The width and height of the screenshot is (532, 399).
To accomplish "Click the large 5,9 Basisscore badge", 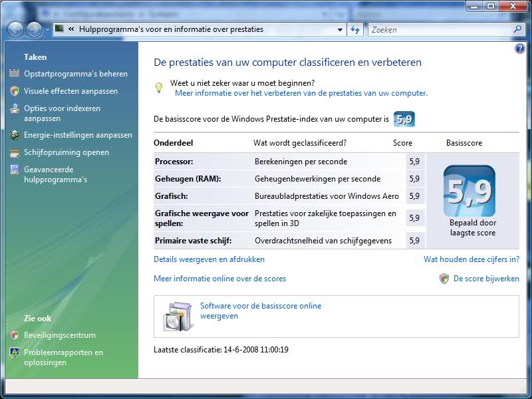I will click(469, 191).
